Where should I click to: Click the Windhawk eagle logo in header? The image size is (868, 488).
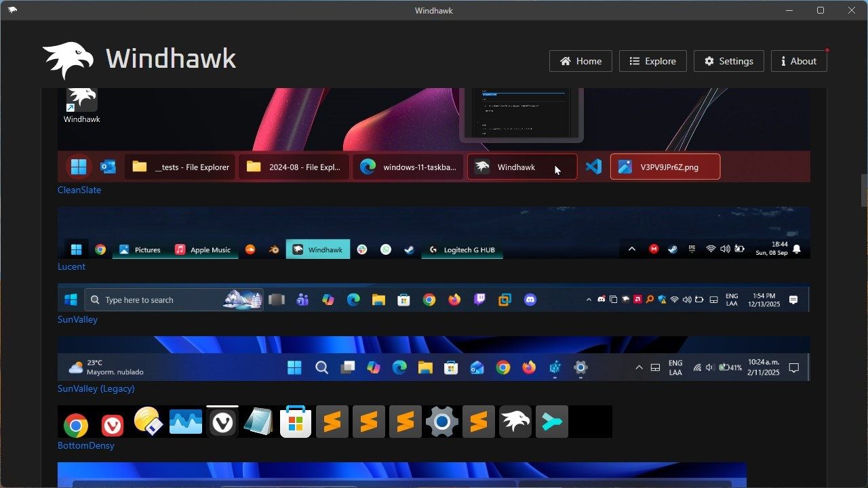coord(68,60)
